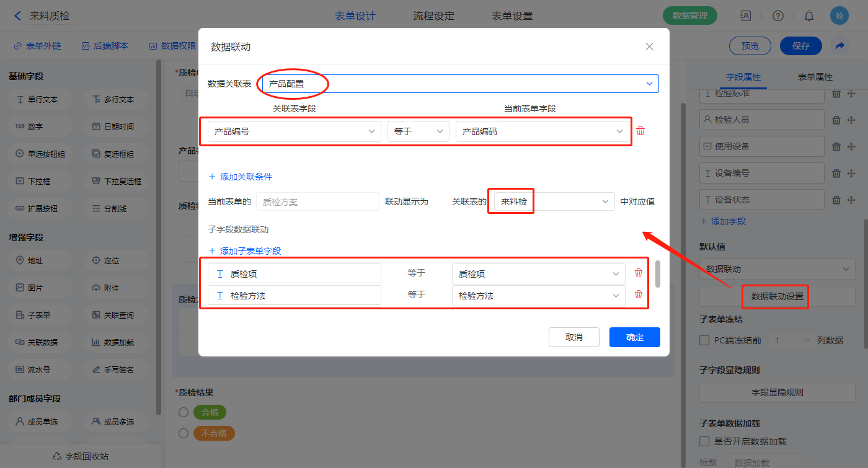Open the 数据关联表 产品配置 dropdown
Image resolution: width=868 pixels, height=468 pixels.
(460, 84)
